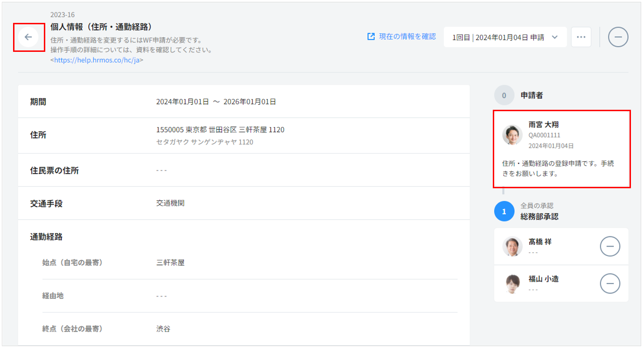The image size is (644, 348).
Task: Click 高橋 祥's approval status circle icon
Action: click(609, 246)
